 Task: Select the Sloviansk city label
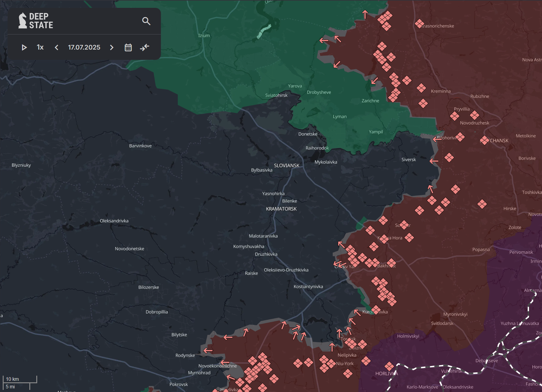(287, 165)
